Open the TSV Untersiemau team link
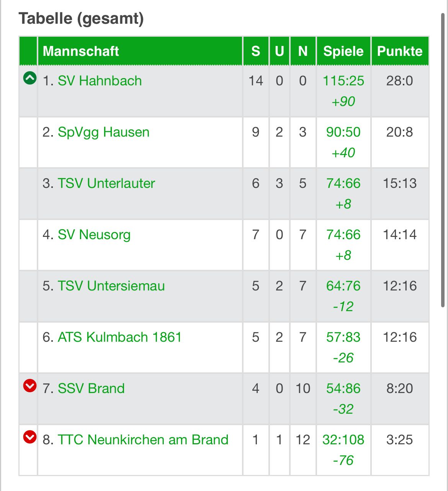 [111, 286]
